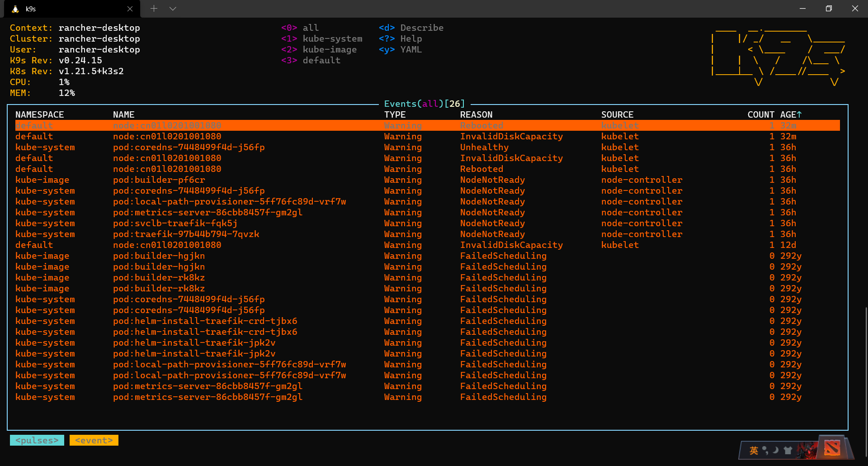Toggle the IME punctuation mode icon
Screen dimensions: 868x466
[x=765, y=450]
